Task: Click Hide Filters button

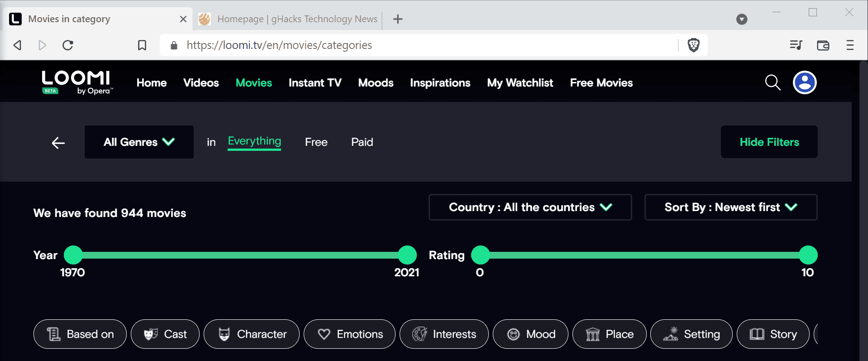Action: [x=769, y=142]
